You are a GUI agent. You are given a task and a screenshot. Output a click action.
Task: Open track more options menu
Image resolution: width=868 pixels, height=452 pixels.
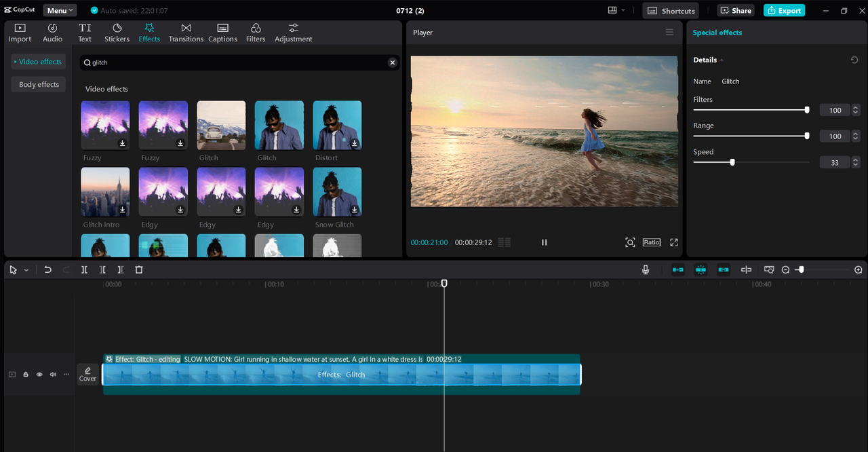pos(66,374)
